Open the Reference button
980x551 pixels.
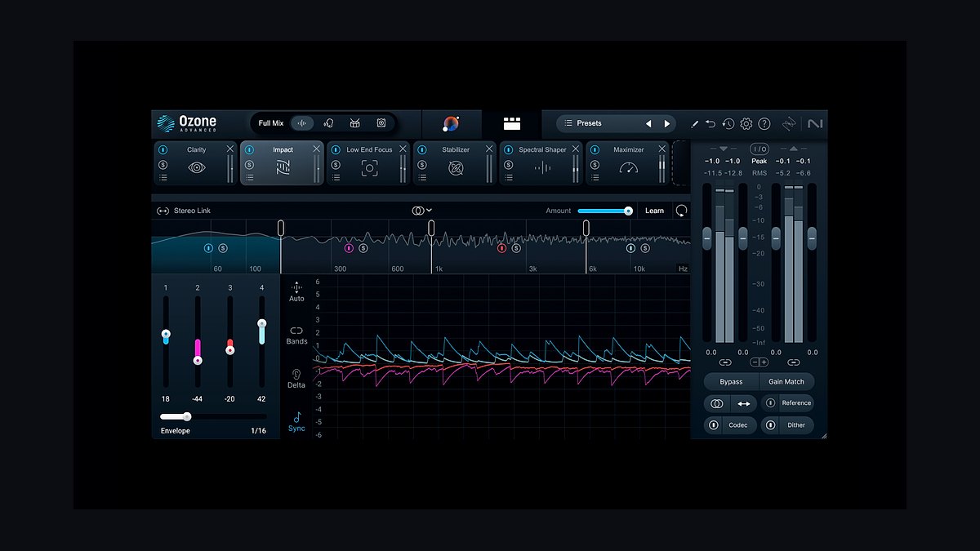[x=796, y=403]
